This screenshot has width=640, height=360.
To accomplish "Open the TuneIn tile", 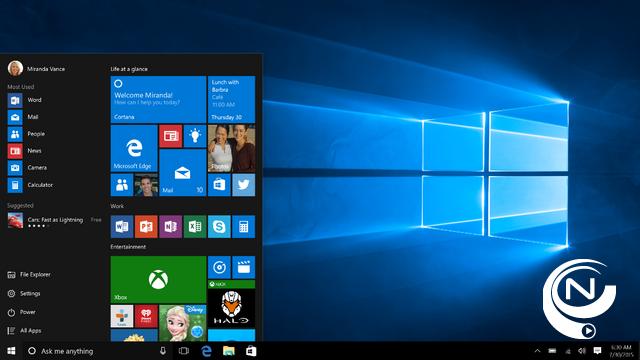I will click(x=122, y=316).
